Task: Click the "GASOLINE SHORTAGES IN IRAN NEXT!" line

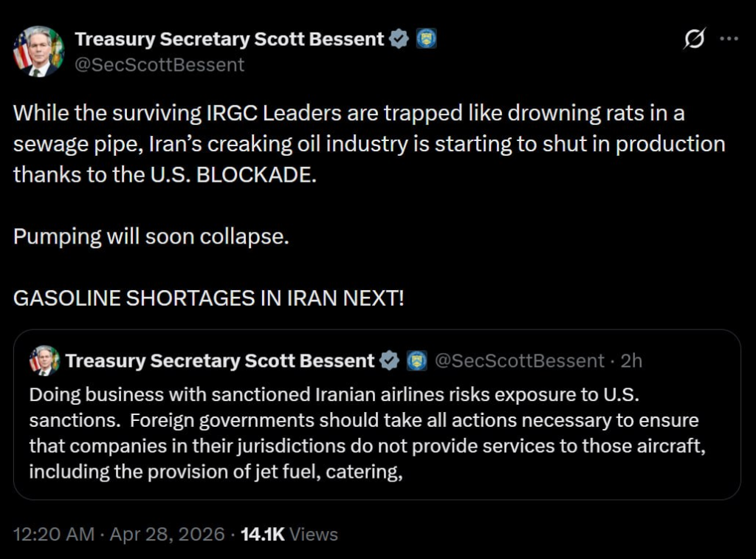Action: pyautogui.click(x=209, y=300)
